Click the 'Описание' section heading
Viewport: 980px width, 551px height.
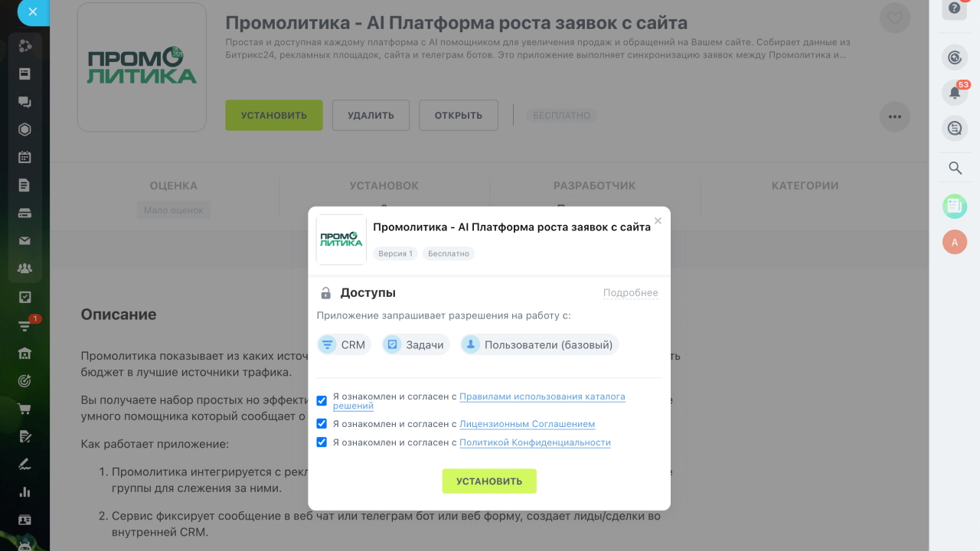click(x=119, y=315)
